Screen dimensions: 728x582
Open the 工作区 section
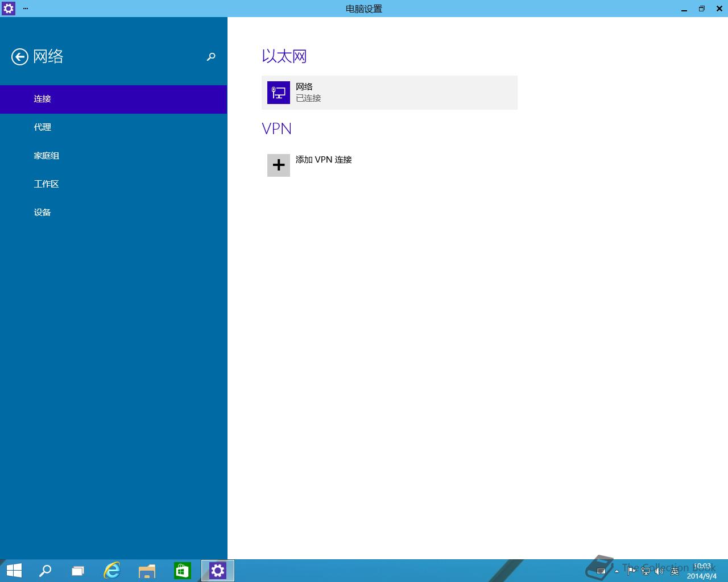click(114, 184)
